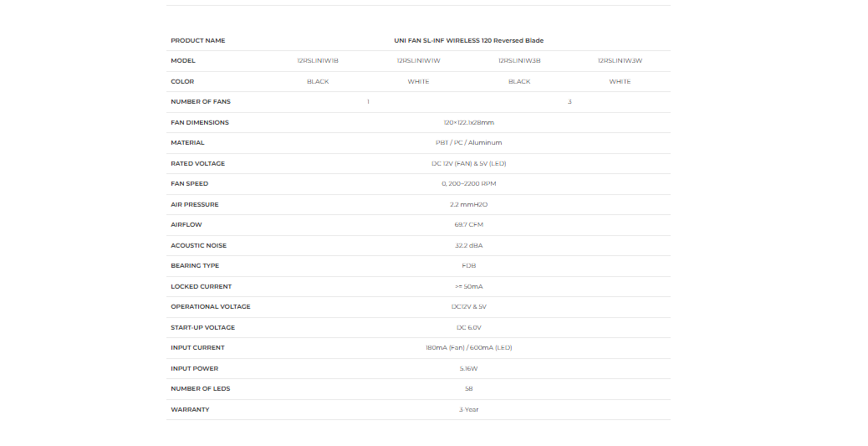Select the 32.2 dBA acoustic noise value

(468, 245)
